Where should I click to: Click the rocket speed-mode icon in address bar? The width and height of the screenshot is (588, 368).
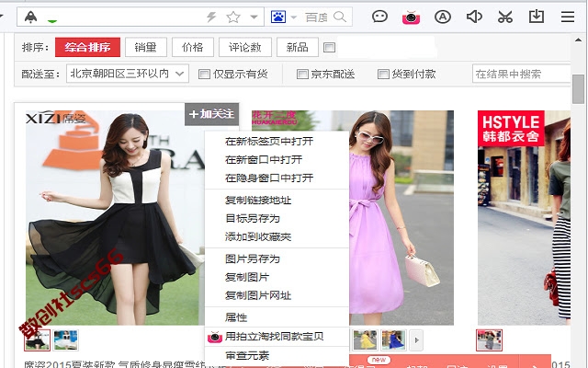(x=30, y=17)
